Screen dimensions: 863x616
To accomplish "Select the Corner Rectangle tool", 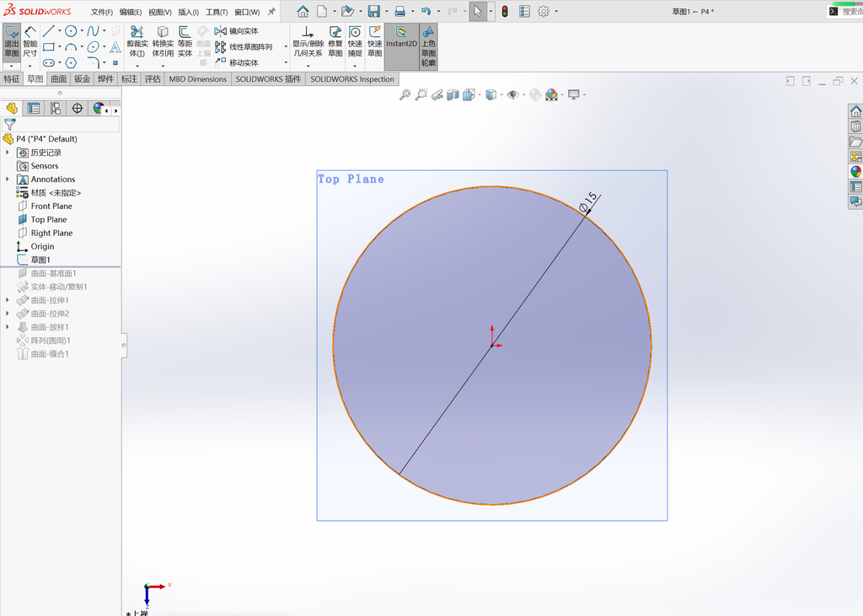I will 48,47.
